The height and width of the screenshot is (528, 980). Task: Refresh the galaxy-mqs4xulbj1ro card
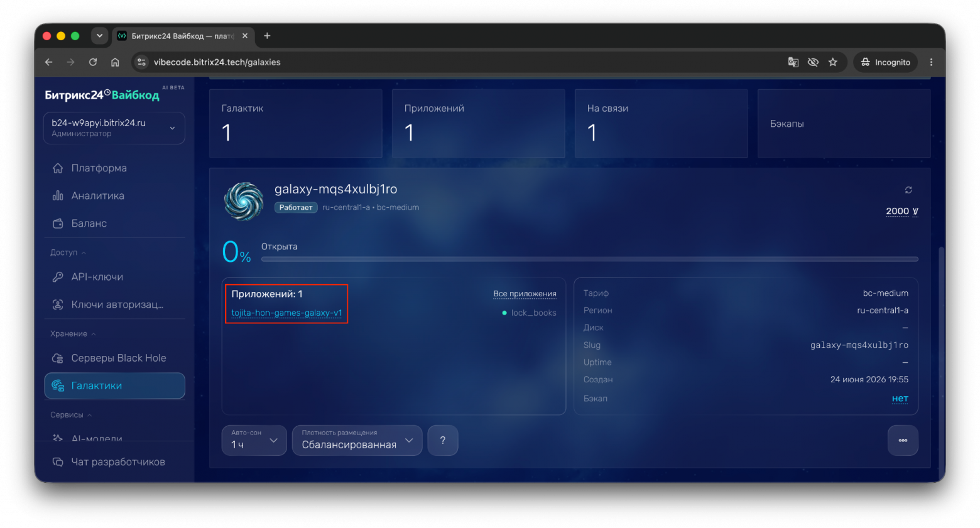click(908, 190)
